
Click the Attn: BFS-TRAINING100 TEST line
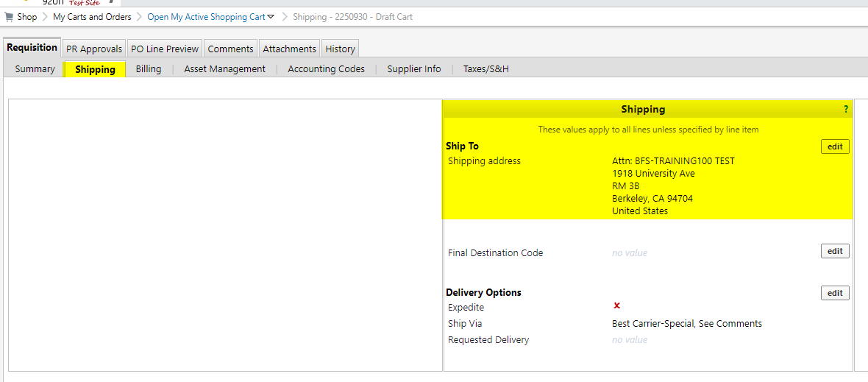pyautogui.click(x=673, y=161)
